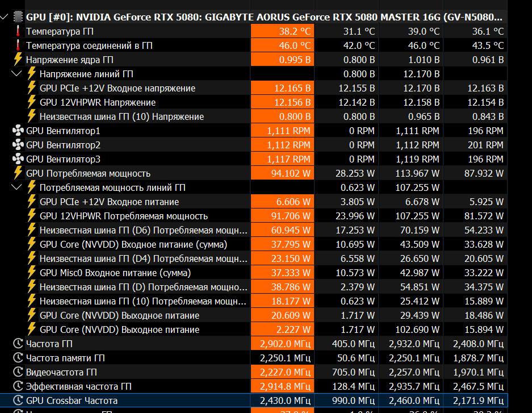Collapse the Потребляемая мощность линий ГП subgroup
Screen dimensions: 532x413
(16, 187)
